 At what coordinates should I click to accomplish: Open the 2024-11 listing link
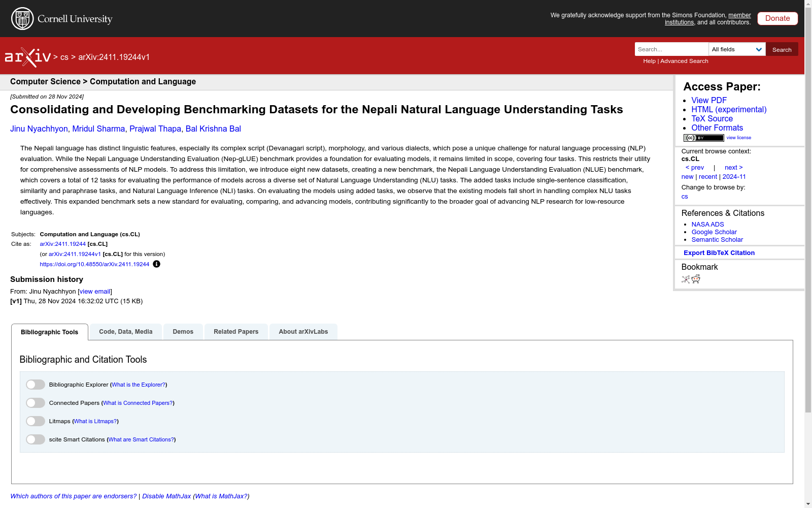pyautogui.click(x=734, y=177)
